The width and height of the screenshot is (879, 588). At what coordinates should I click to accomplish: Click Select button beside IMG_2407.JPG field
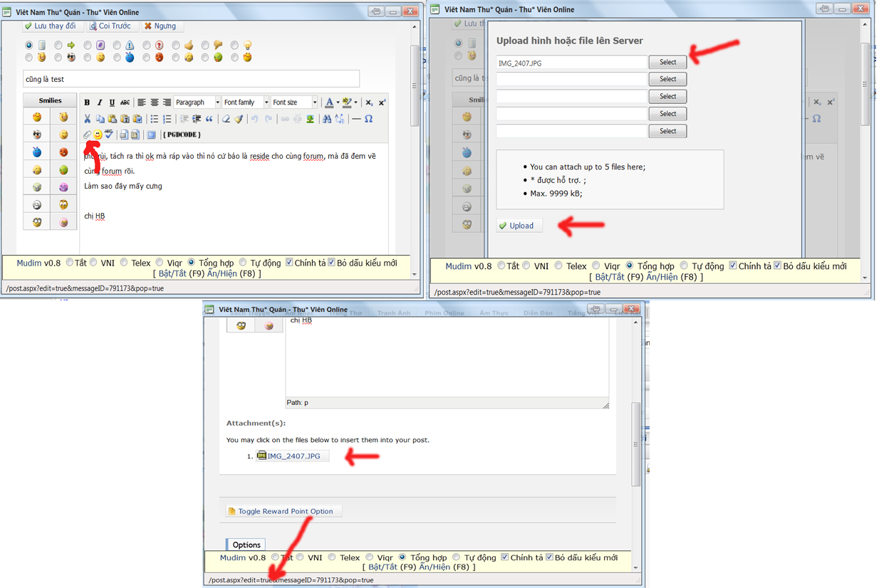click(667, 62)
